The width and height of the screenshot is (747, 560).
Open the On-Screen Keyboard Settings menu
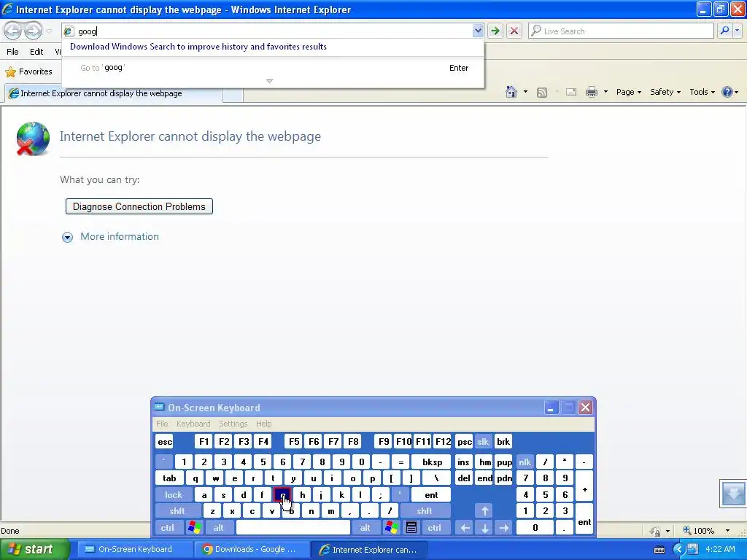click(x=233, y=424)
